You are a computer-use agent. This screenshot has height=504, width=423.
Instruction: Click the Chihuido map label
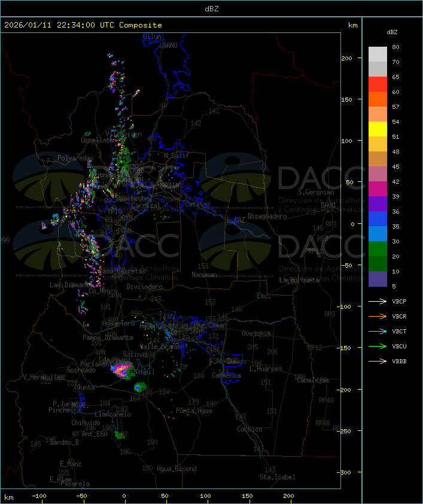click(86, 423)
